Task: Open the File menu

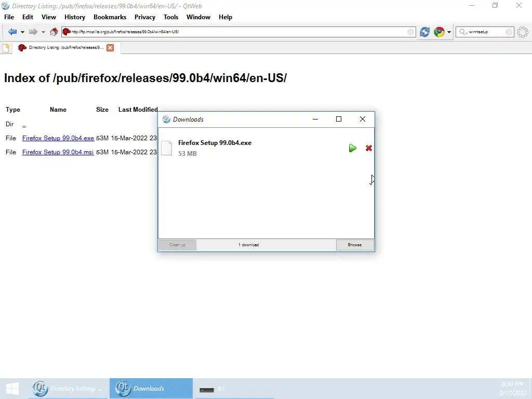Action: 9,17
